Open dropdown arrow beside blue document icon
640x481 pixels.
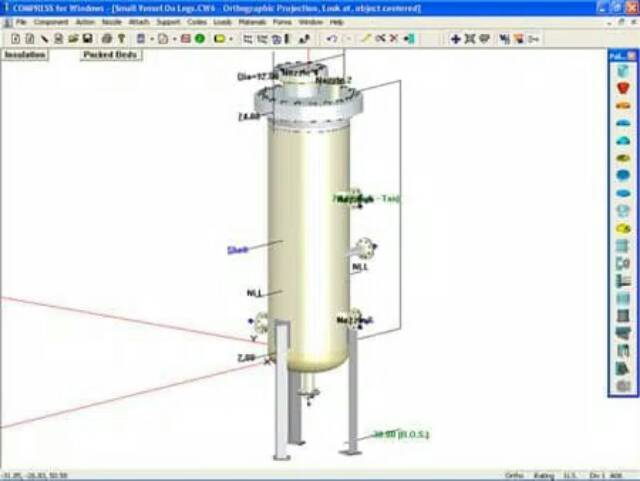coord(152,39)
